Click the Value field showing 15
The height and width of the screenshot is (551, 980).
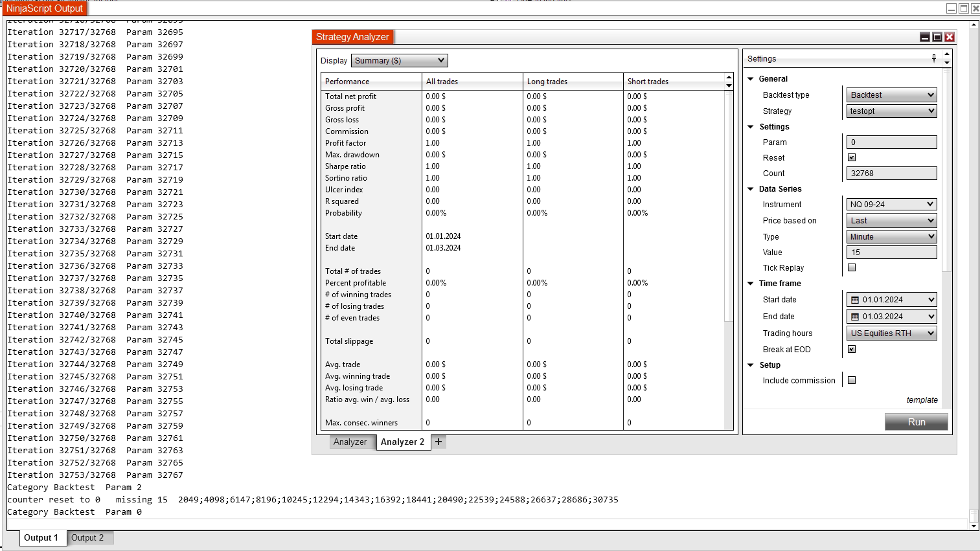892,253
